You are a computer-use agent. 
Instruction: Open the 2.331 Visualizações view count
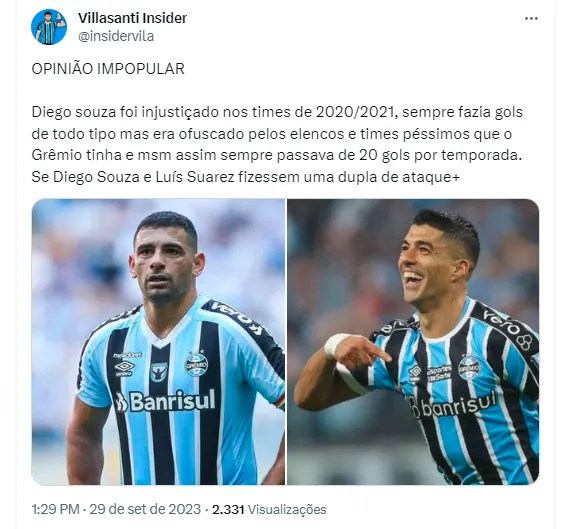(x=269, y=509)
